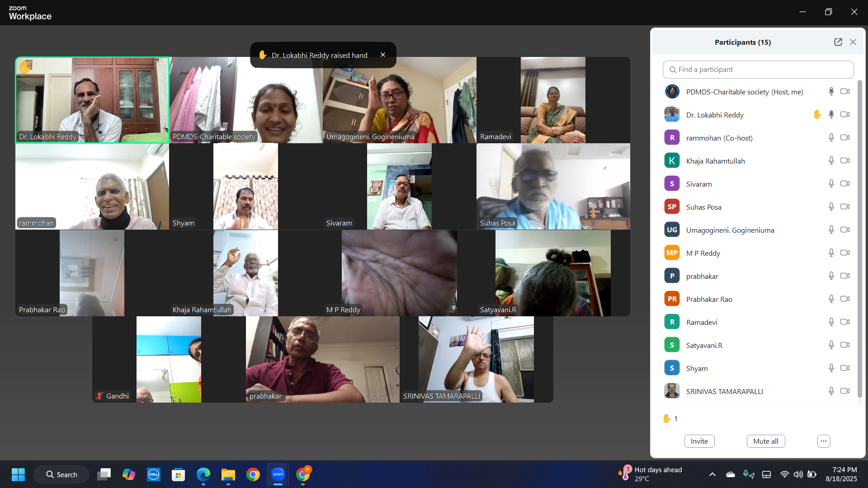Select the Gandhi video tile

click(169, 360)
